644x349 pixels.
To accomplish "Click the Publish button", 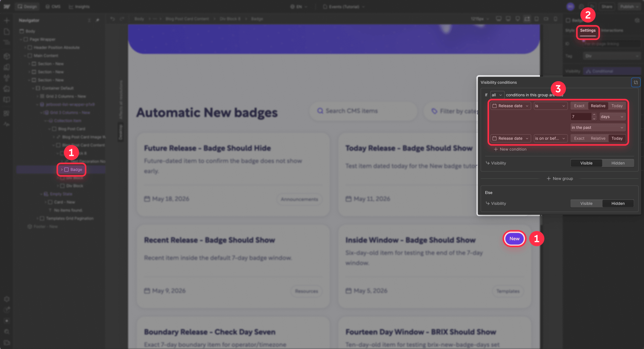I will tap(629, 7).
